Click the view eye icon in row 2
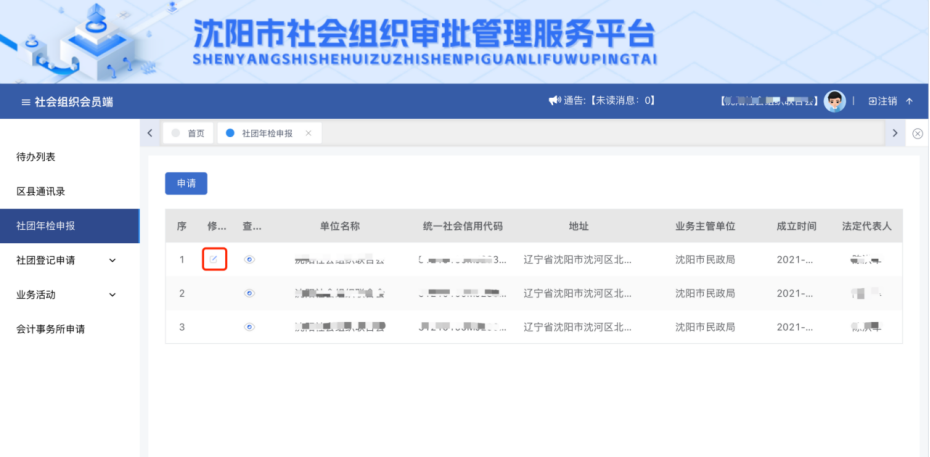 [250, 293]
